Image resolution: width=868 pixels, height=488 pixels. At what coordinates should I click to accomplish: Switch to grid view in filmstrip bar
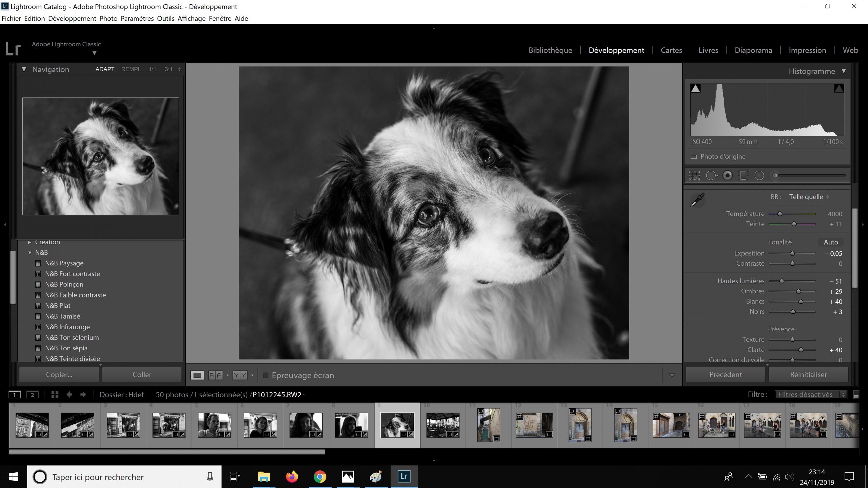coord(55,394)
